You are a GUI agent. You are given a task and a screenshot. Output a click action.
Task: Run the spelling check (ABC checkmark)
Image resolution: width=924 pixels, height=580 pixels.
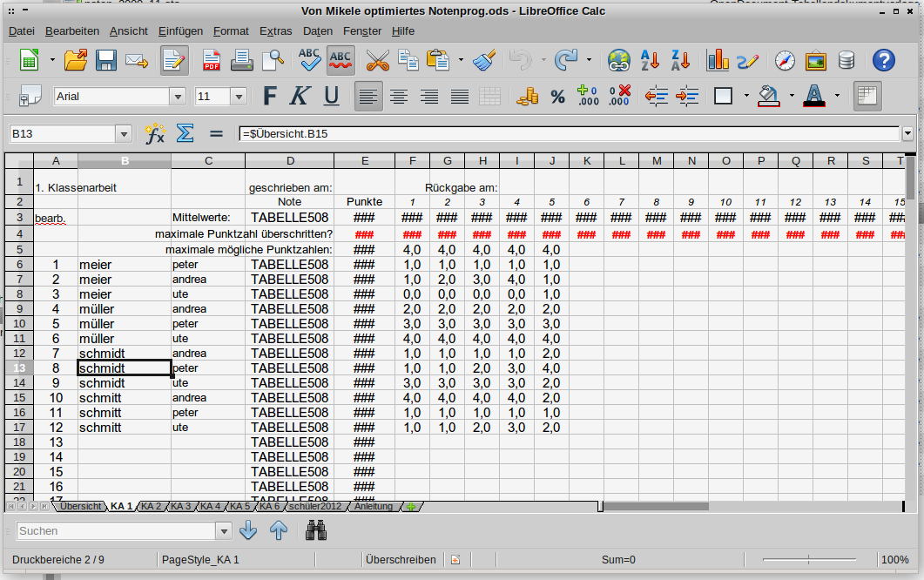click(x=309, y=60)
